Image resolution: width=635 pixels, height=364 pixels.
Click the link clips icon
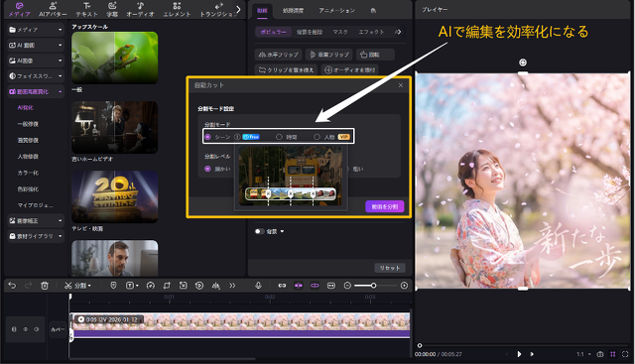click(282, 286)
